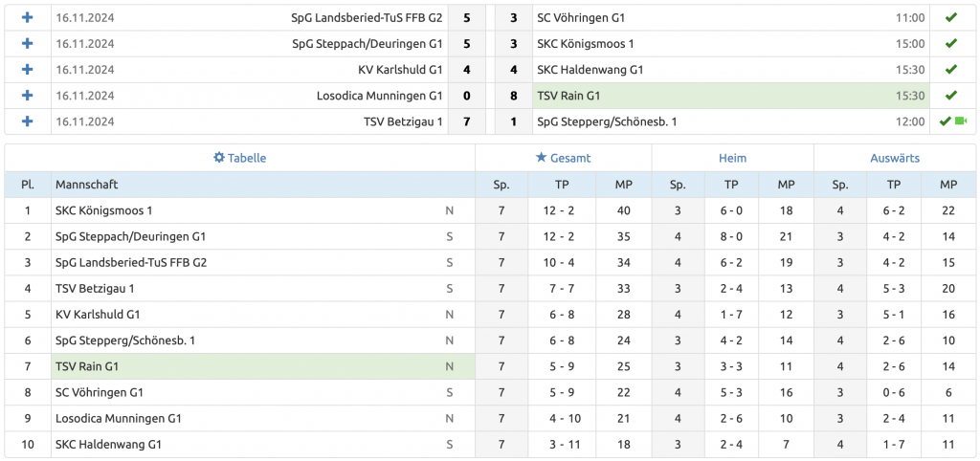
Task: Click plus icon for TSV Betzigau match
Action: tap(28, 121)
